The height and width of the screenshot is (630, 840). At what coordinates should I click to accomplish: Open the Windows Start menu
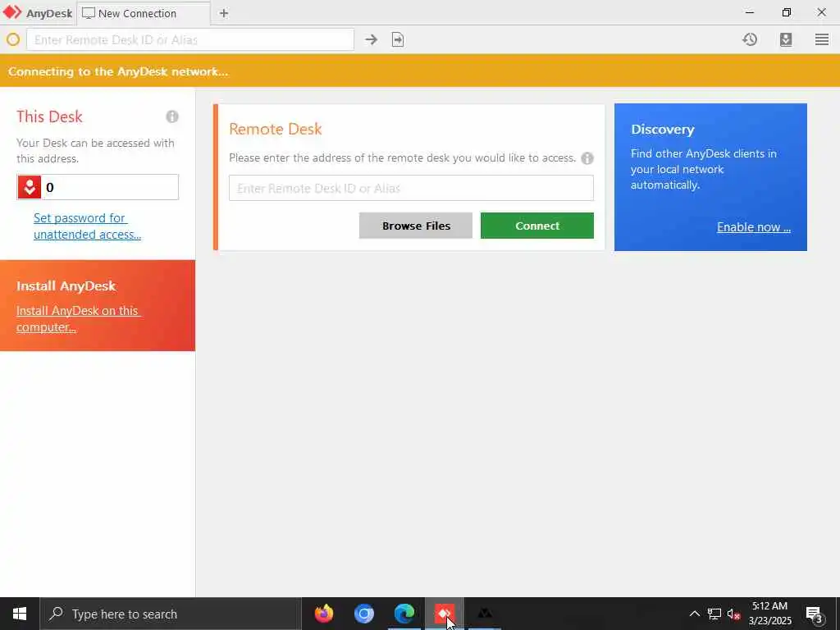pyautogui.click(x=20, y=614)
